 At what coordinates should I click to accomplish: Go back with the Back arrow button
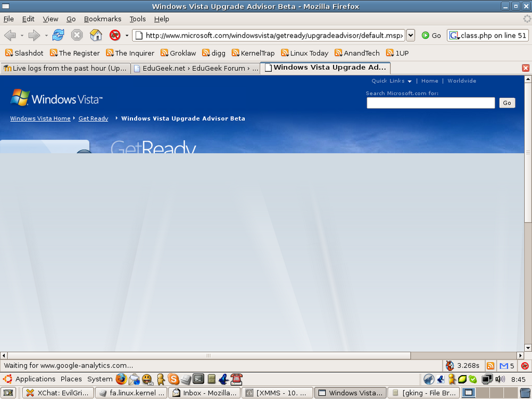10,35
